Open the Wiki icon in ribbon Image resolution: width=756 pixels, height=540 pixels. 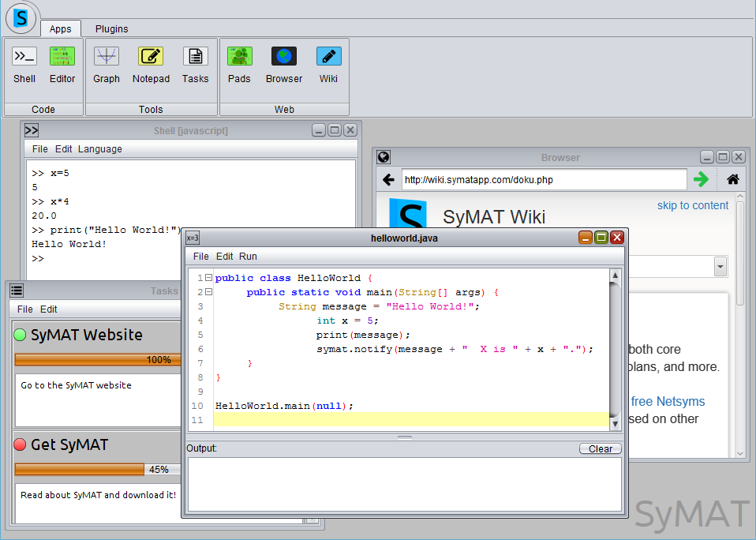click(x=328, y=58)
